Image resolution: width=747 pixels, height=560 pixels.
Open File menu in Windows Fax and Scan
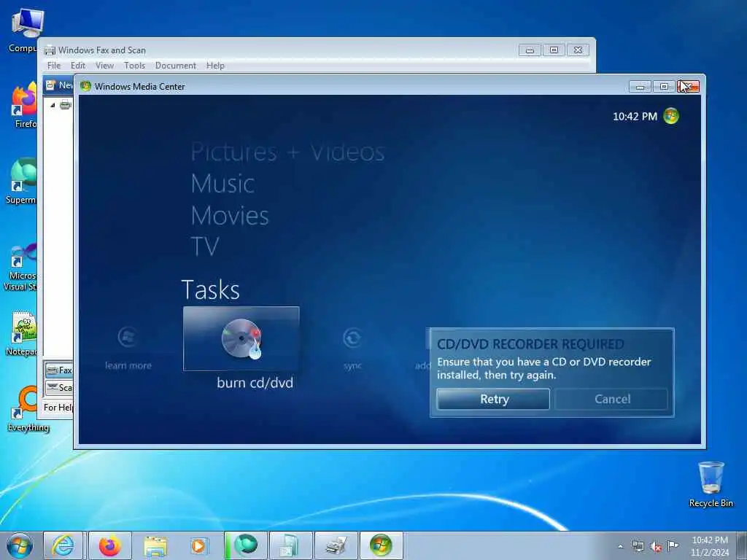(x=54, y=66)
